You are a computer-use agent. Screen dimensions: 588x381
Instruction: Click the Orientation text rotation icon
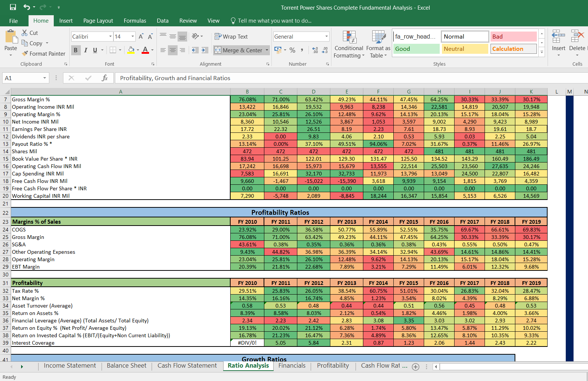[195, 36]
